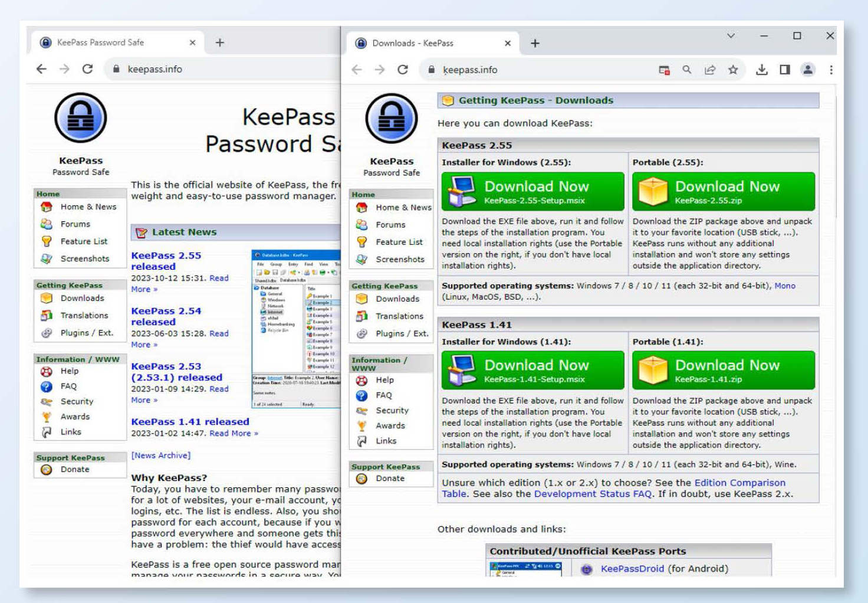Click Help lifebuoy icon in left window sidebar

click(x=47, y=371)
